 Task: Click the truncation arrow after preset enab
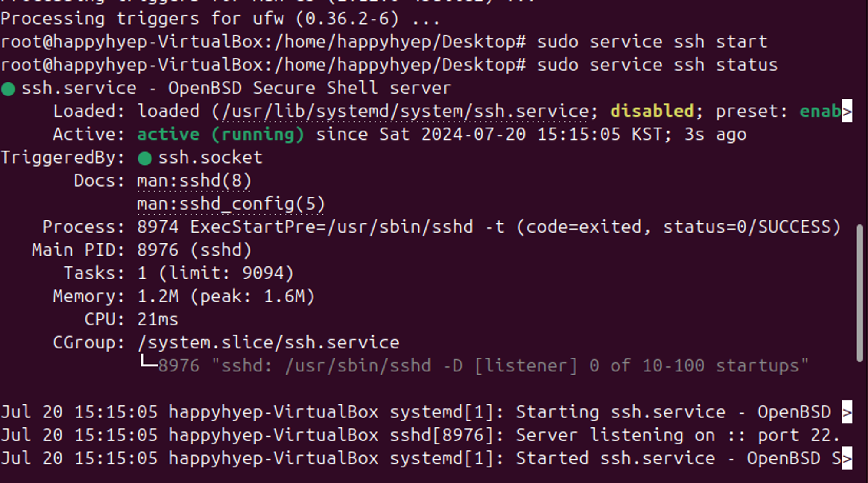tap(847, 111)
